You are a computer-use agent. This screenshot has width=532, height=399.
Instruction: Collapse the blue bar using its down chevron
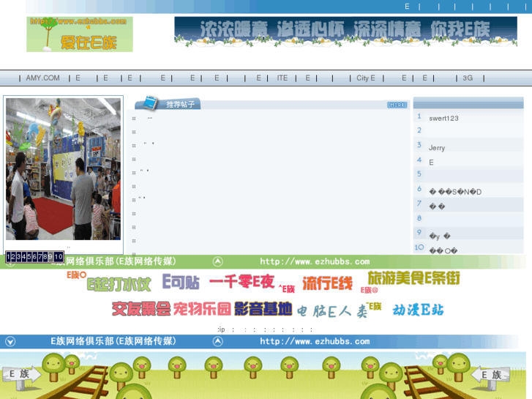pos(10,341)
